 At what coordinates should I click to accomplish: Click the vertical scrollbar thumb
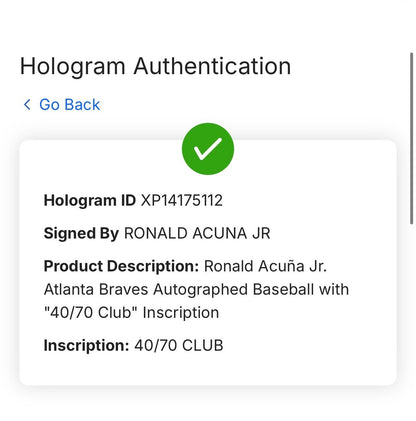pos(412,138)
